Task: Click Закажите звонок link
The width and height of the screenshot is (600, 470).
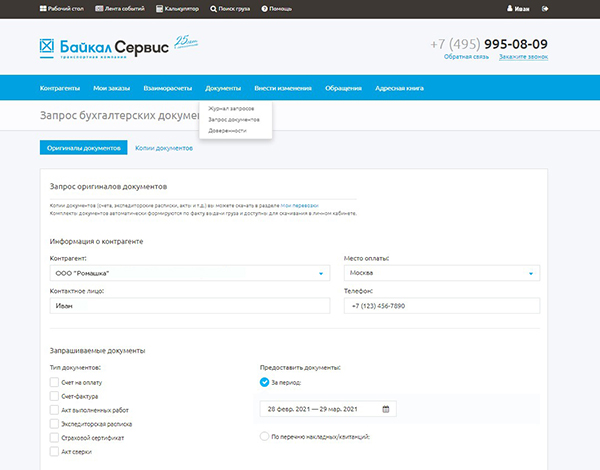Action: 523,57
